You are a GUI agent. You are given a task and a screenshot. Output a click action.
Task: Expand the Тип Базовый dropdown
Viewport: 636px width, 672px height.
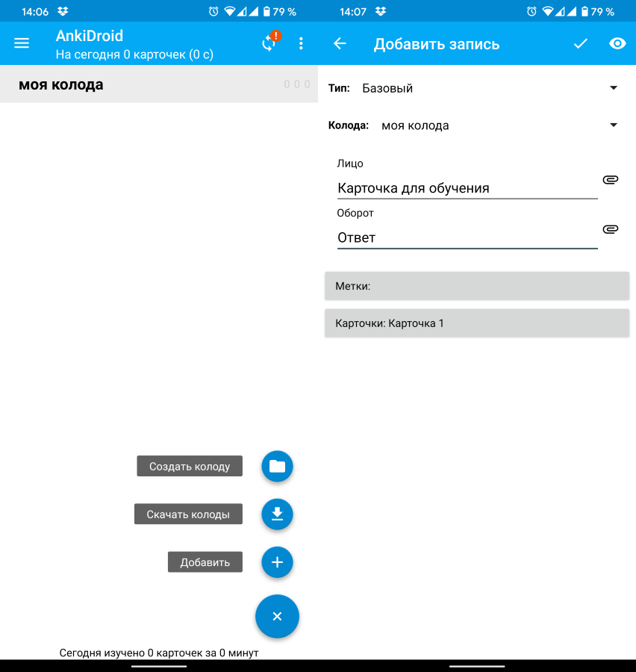pos(489,88)
